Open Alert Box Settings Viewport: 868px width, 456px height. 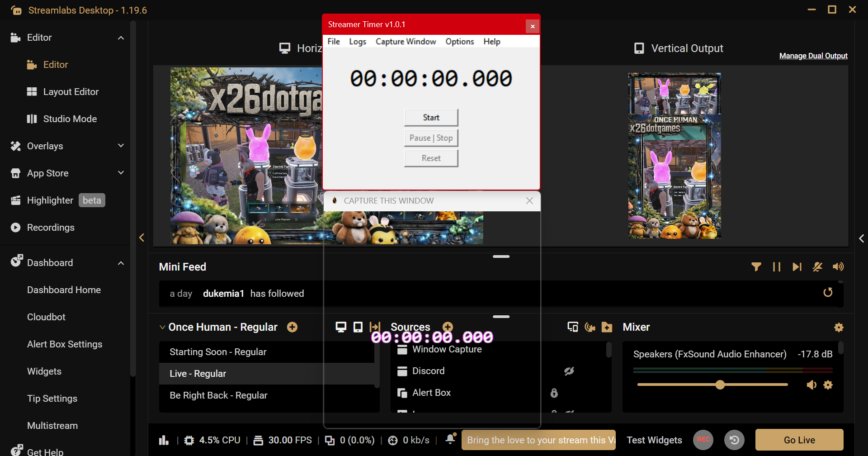tap(65, 344)
